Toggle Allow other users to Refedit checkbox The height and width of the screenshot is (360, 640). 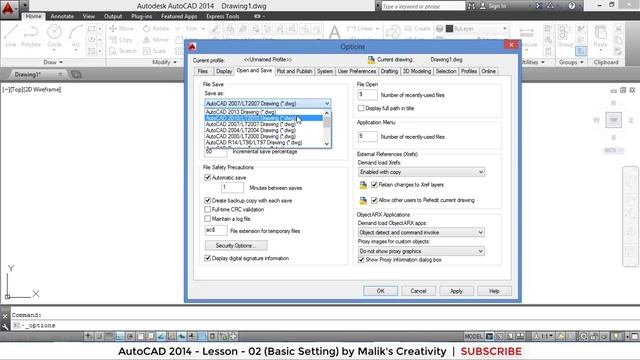coord(374,200)
